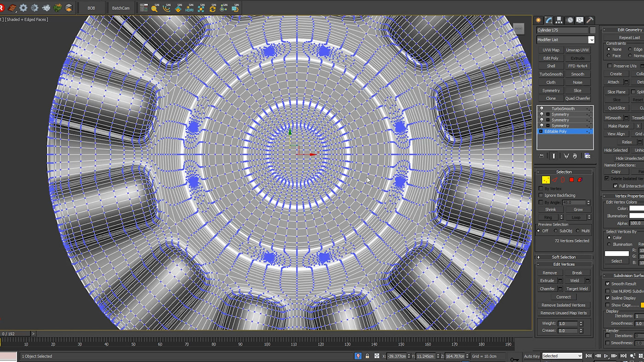Toggle Pin Stack icon
The image size is (644, 362).
[541, 156]
